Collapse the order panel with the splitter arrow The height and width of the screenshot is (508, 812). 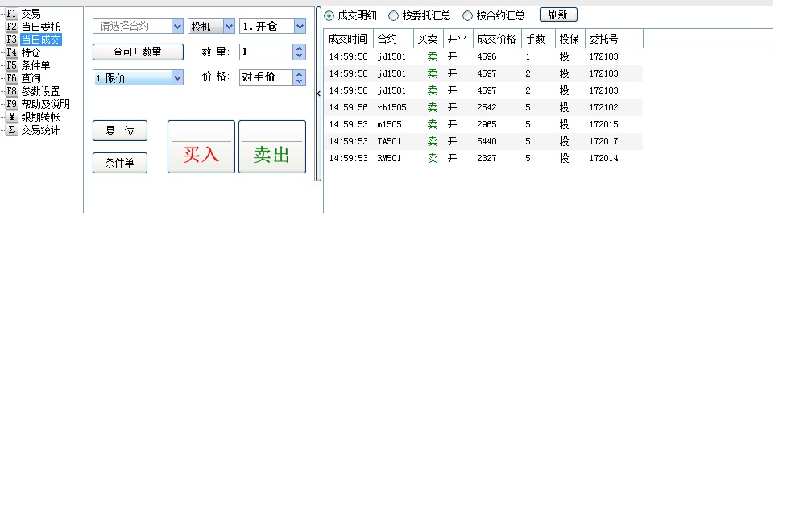coord(318,94)
